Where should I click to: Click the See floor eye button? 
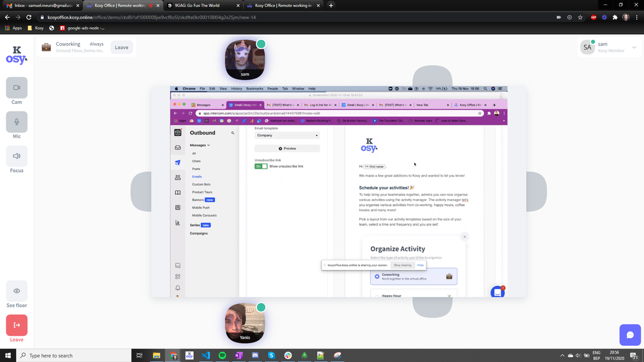(x=17, y=291)
